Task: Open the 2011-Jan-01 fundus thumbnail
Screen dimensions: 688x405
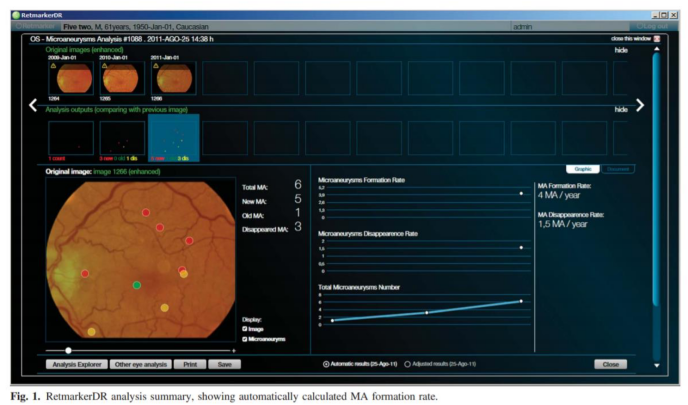Action: (174, 78)
